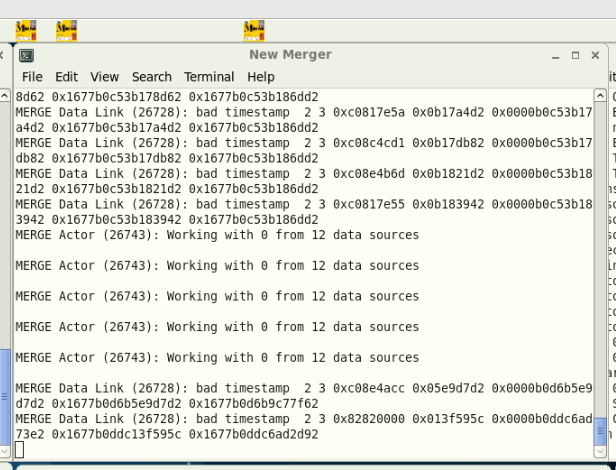Click the New Merger terminal scrollbar up arrow

(x=600, y=95)
